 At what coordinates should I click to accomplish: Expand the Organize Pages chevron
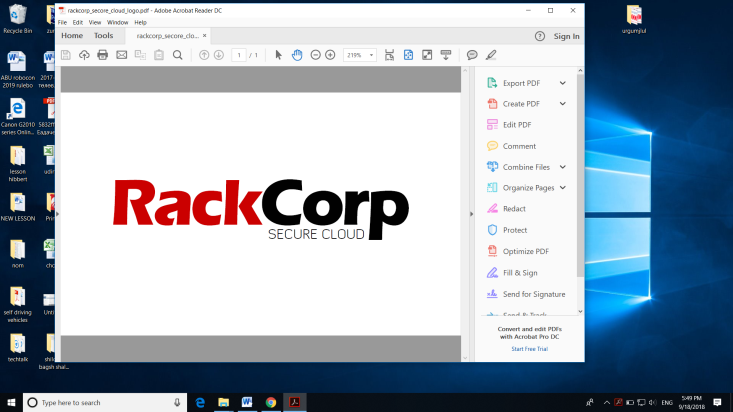(563, 188)
